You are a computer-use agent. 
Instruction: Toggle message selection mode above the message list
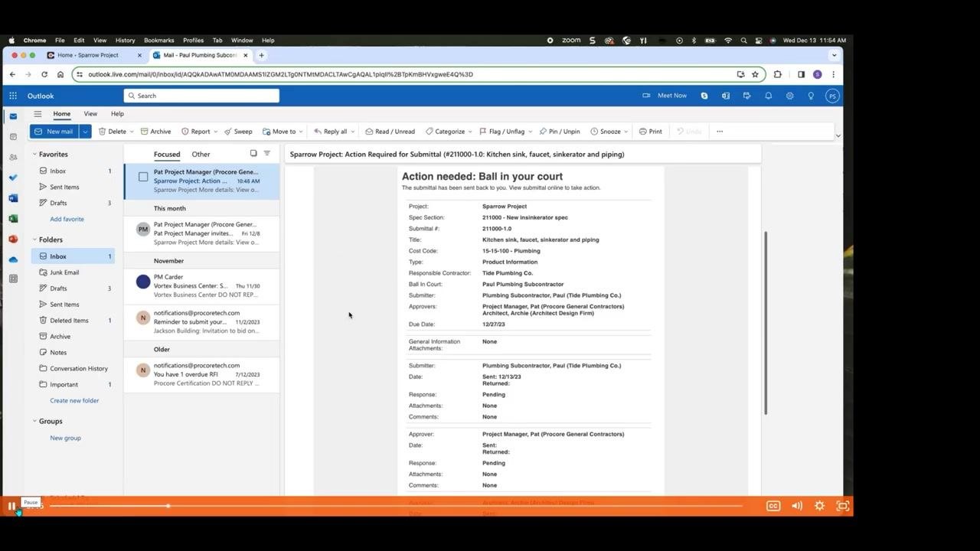(253, 154)
